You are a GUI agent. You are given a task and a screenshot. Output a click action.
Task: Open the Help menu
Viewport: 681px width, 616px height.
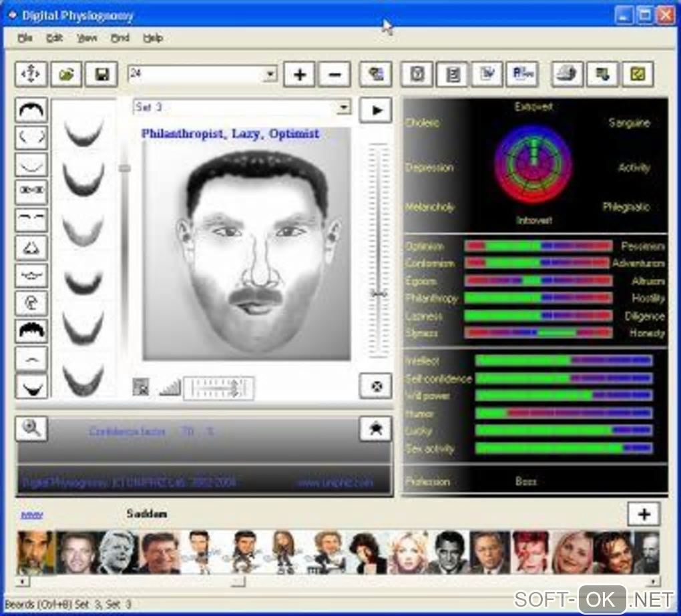click(x=153, y=38)
